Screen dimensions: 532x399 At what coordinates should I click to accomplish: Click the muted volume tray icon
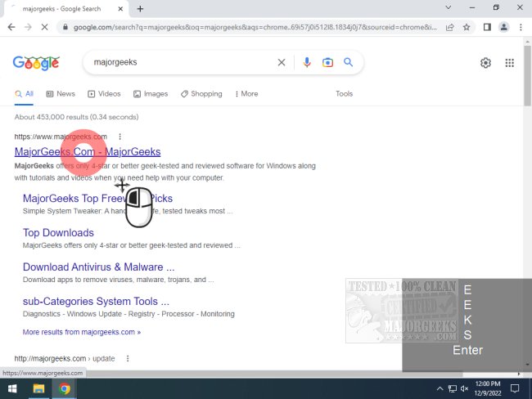464,388
